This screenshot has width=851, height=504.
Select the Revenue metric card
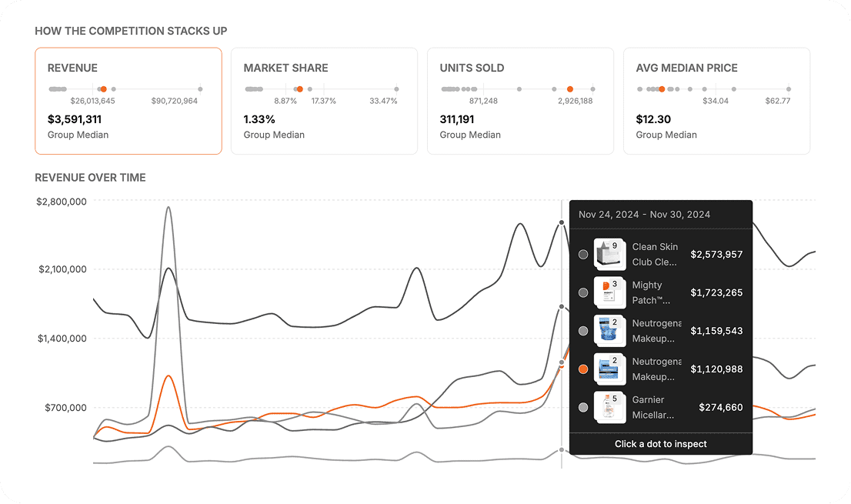[128, 101]
